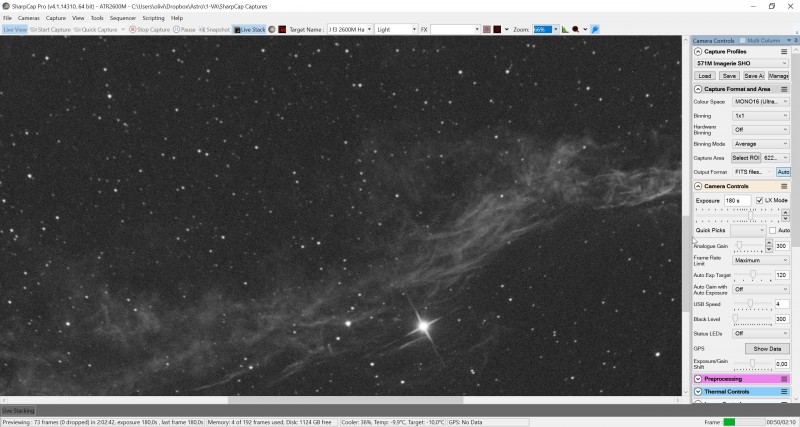The image size is (800, 427).
Task: Open the Hardware Binning dropdown
Action: [761, 130]
